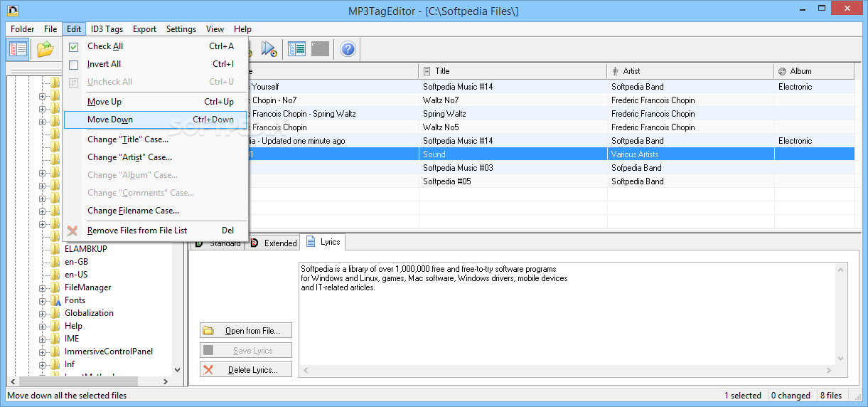Viewport: 868px width, 407px height.
Task: Expand the Inf folder node
Action: tap(42, 365)
